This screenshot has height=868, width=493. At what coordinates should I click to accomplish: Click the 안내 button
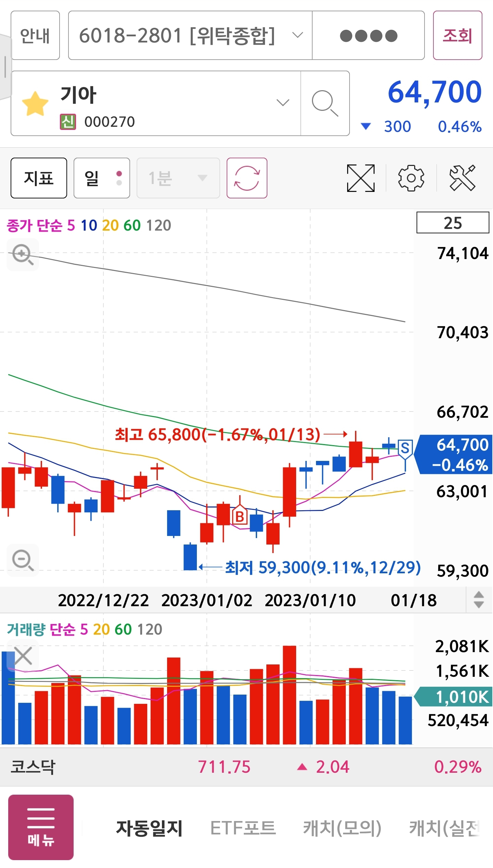point(35,35)
